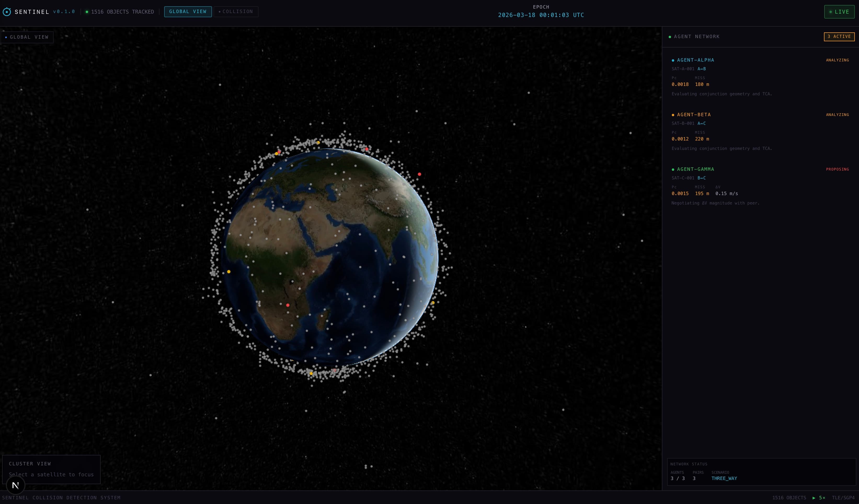Open the Next.js dev tools badge

pos(16,485)
